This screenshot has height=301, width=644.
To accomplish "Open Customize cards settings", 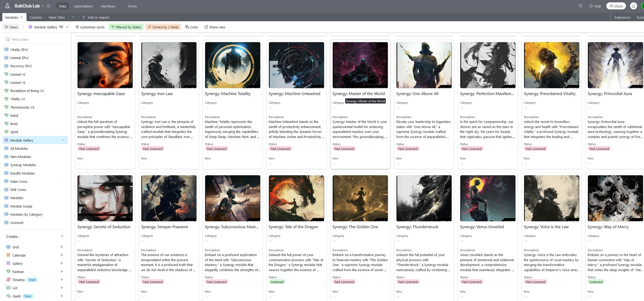I will tap(90, 27).
